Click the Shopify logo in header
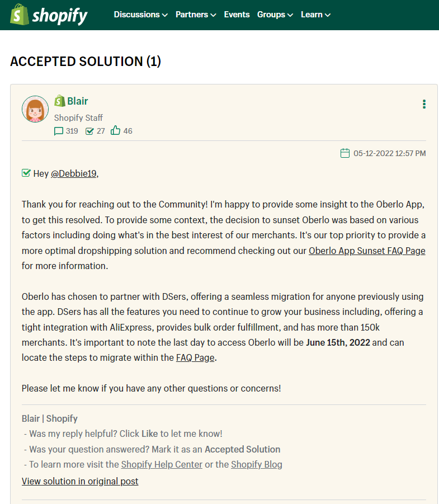The image size is (439, 504). coord(49,15)
